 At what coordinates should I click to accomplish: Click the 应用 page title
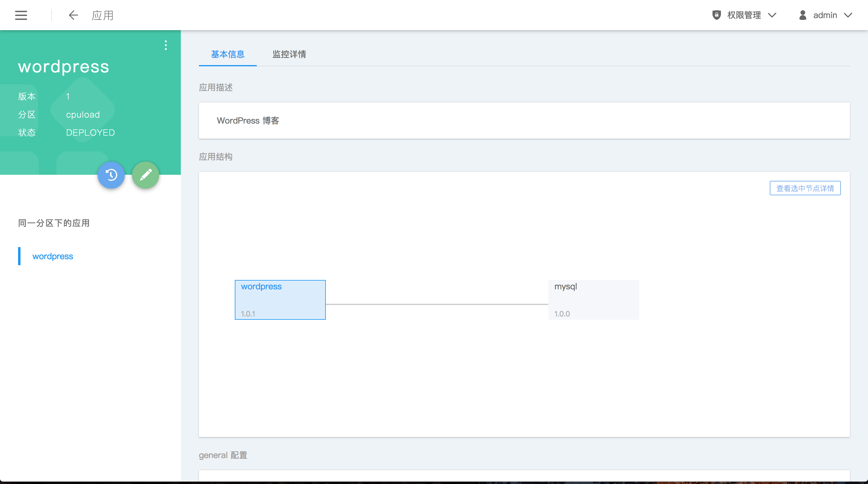[x=102, y=15]
